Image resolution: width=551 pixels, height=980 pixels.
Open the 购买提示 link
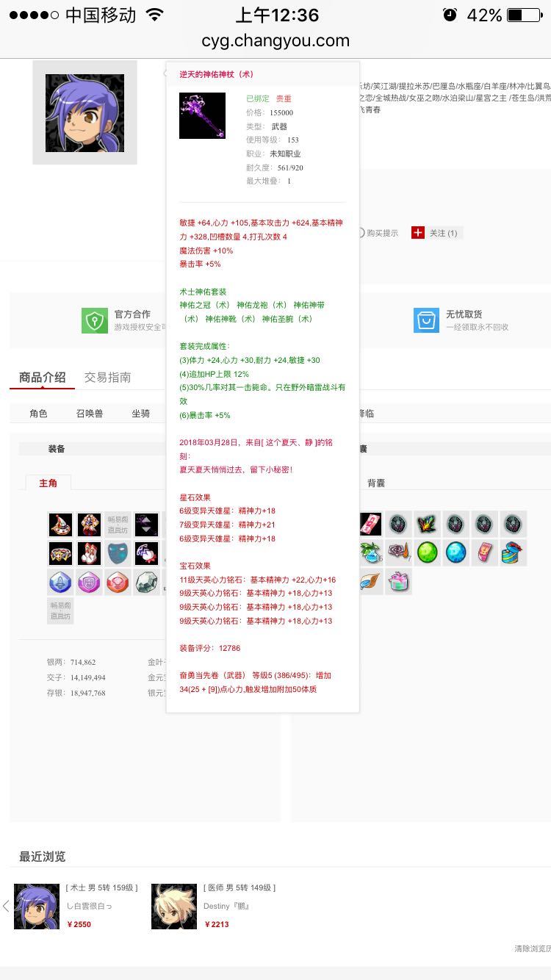382,233
